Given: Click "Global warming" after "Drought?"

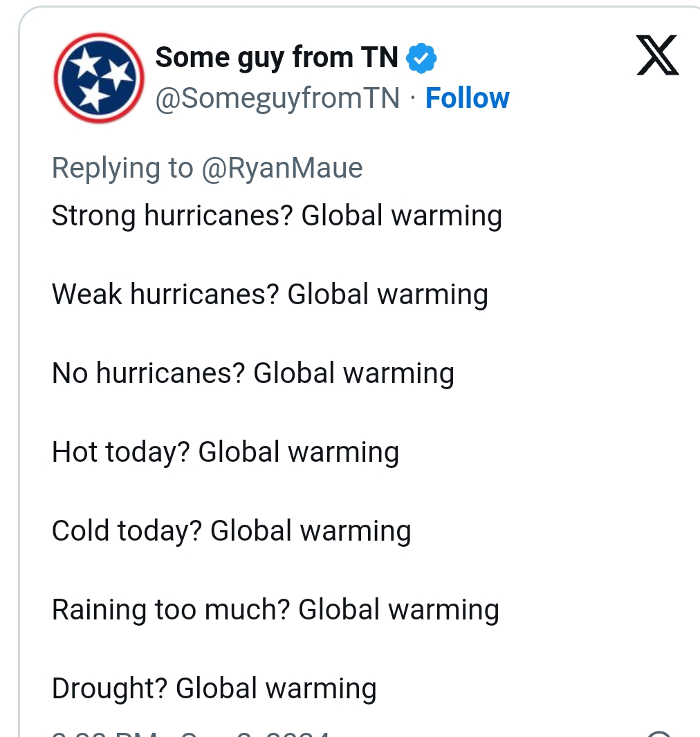Looking at the screenshot, I should point(276,689).
